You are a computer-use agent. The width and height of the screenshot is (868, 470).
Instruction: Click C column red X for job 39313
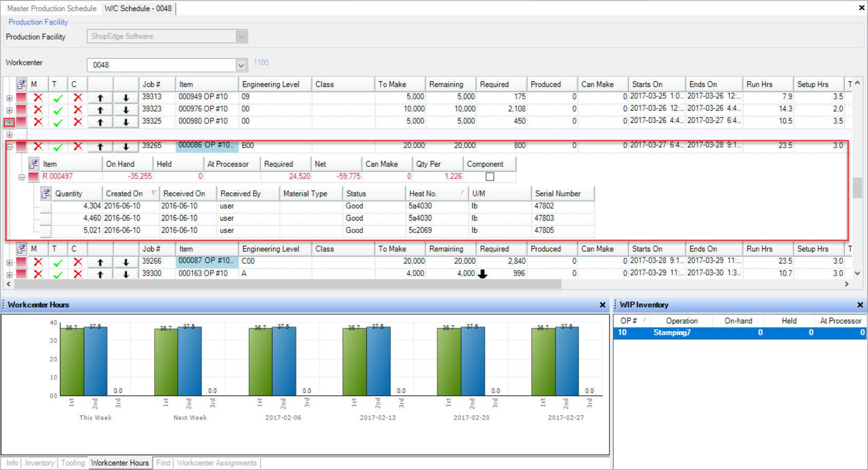coord(78,97)
